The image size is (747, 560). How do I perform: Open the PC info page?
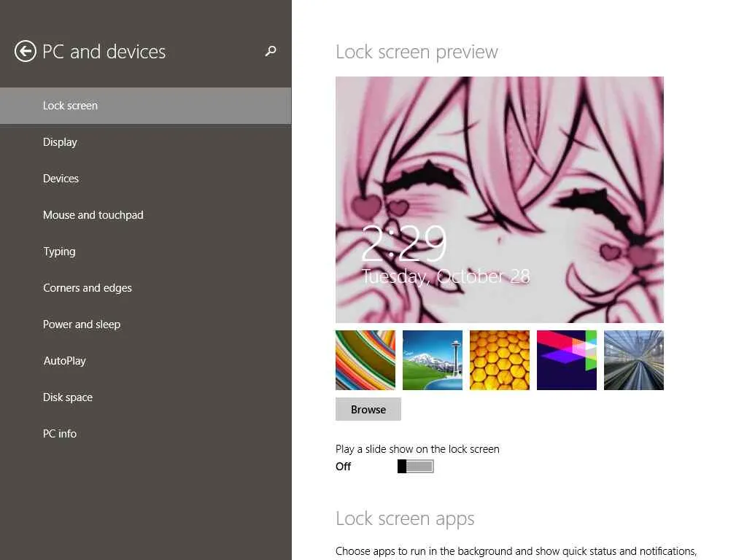(60, 434)
